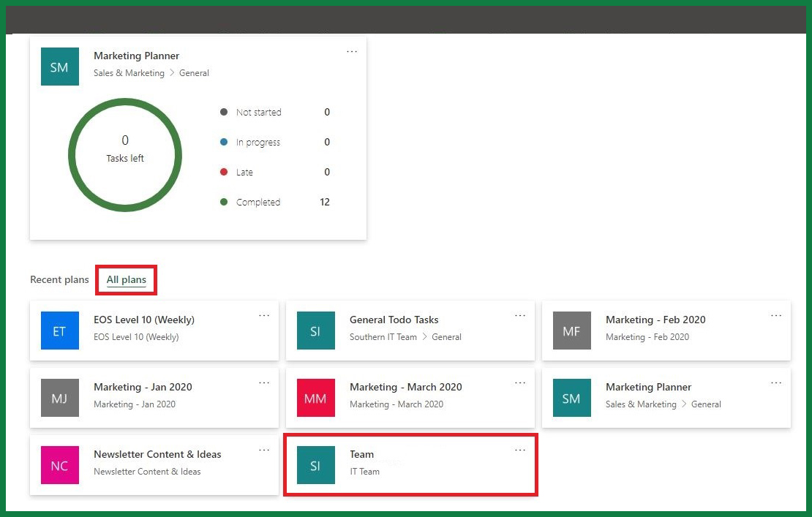
Task: Open more options for EOS Level 10 plan
Action: tap(264, 315)
